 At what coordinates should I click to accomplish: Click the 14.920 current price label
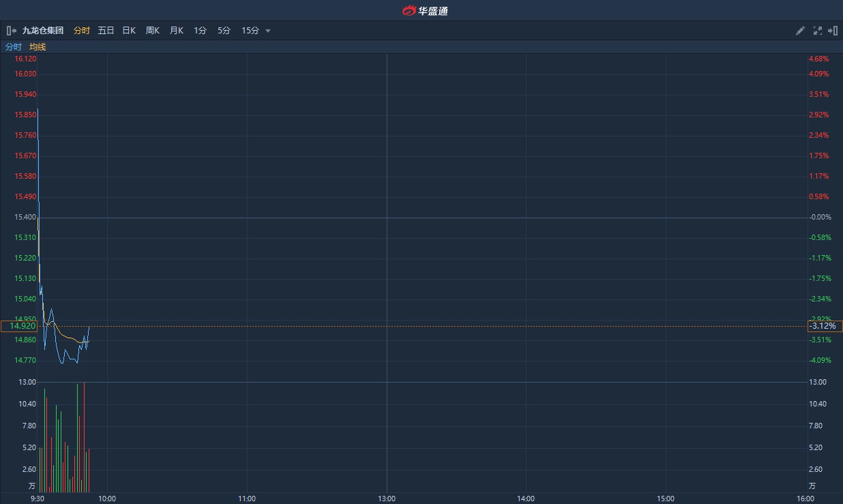click(18, 326)
